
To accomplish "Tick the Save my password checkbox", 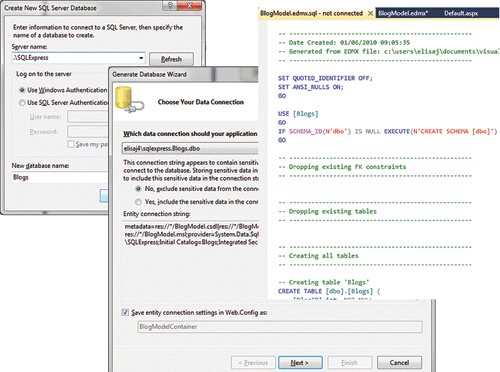I will [x=71, y=144].
